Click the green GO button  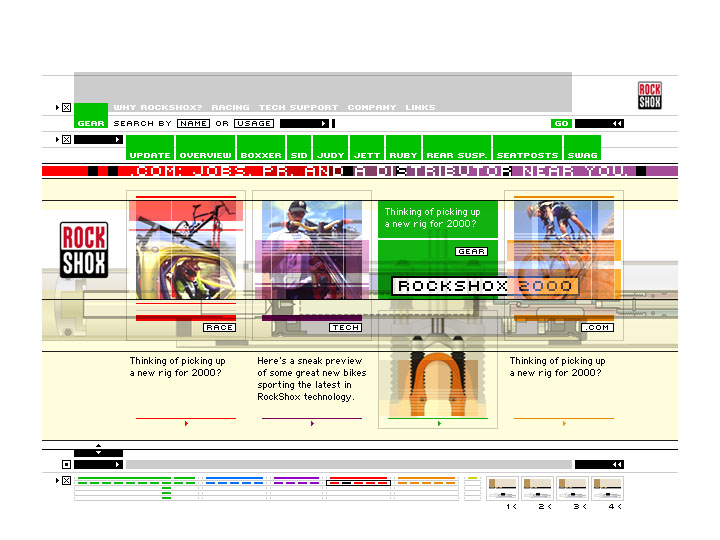point(561,124)
